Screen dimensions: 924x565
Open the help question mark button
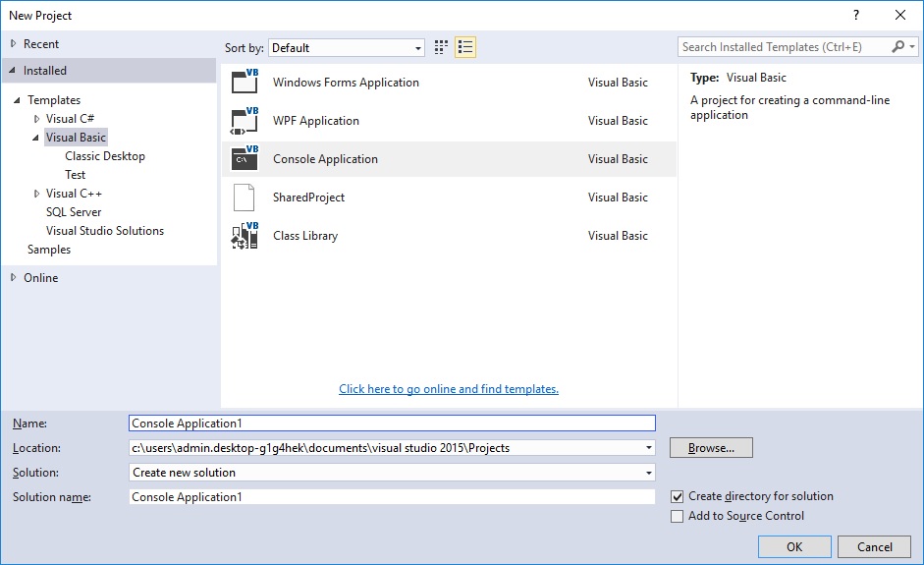click(x=856, y=16)
